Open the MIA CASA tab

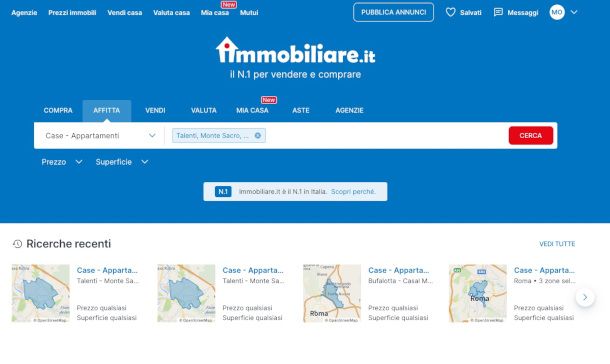(252, 110)
